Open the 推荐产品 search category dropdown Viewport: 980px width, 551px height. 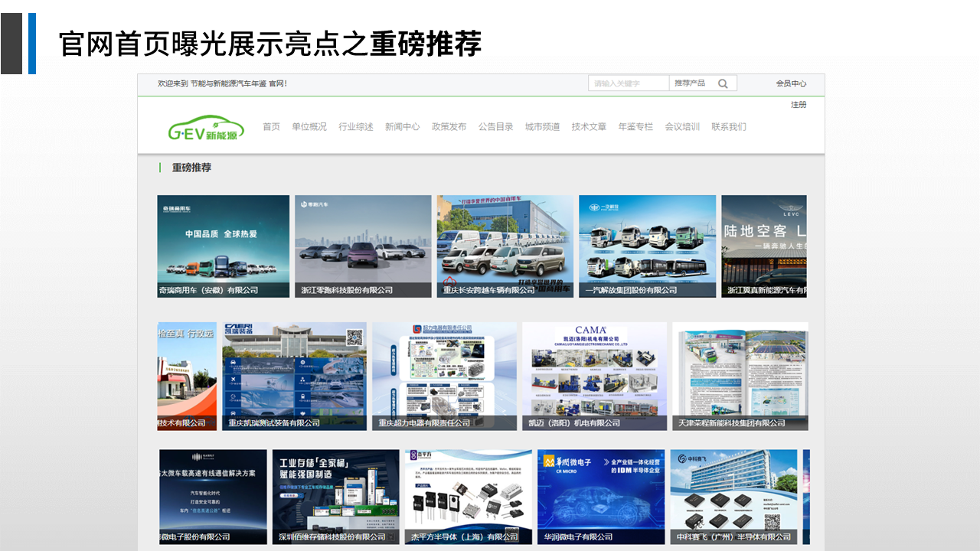[690, 83]
